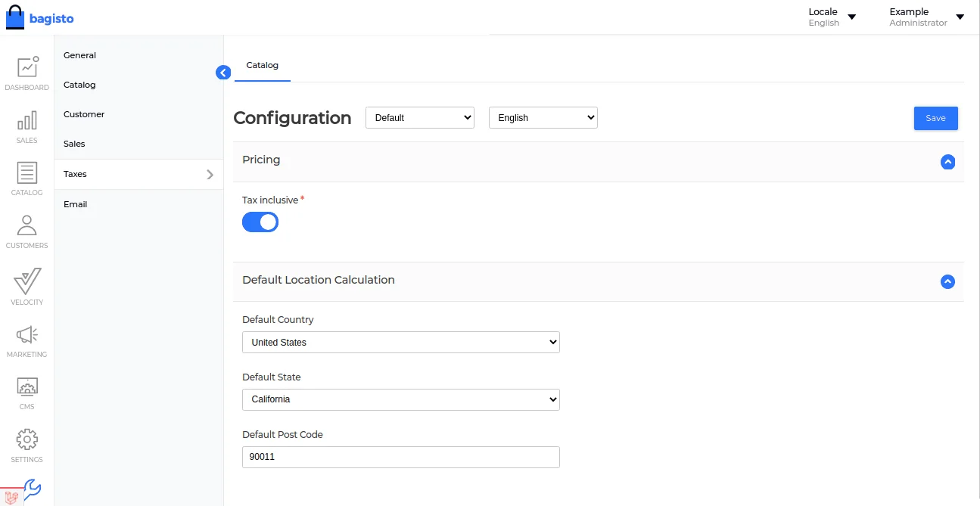Select Customer in configuration menu
Screen dimensions: 980x506
pos(84,114)
